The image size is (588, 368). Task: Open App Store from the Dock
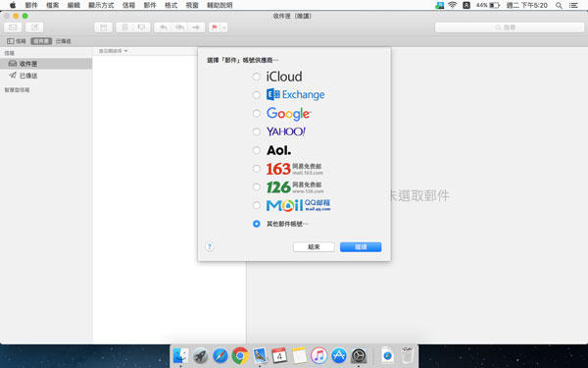[339, 355]
